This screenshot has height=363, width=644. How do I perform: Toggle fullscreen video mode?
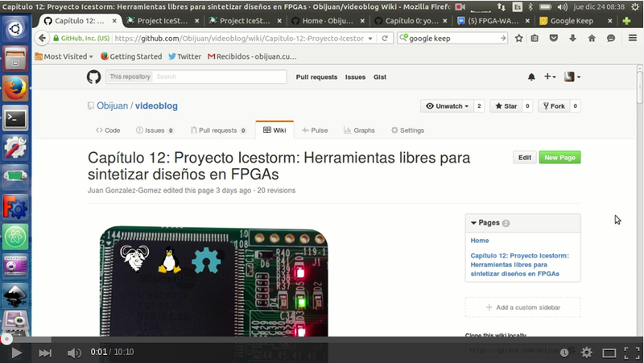click(631, 353)
